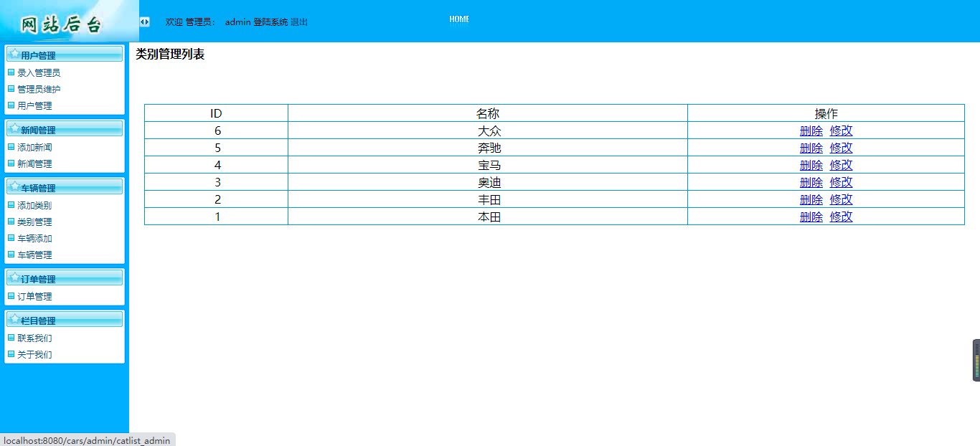
Task: Click the bullet icon next to 添加类别
Action: [11, 205]
